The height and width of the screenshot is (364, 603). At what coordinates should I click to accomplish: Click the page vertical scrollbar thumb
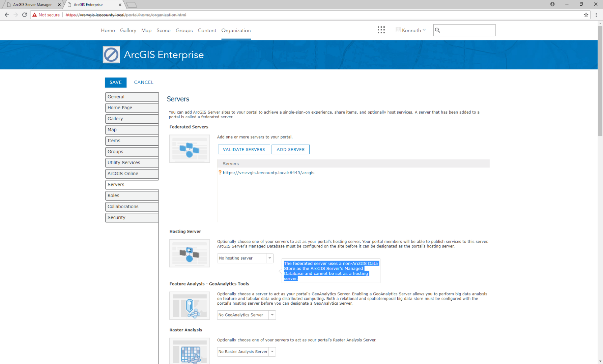click(600, 81)
